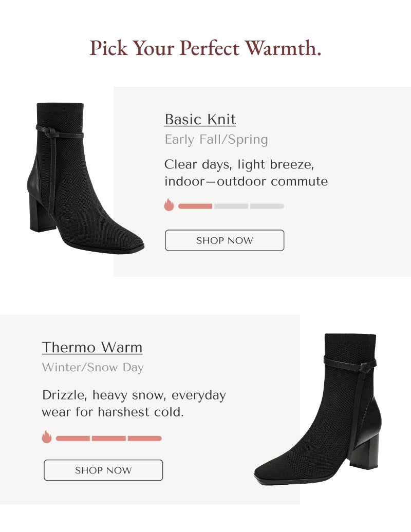Image resolution: width=411 pixels, height=532 pixels.
Task: Click the block heel of the Basic Knit boot
Action: click(x=40, y=213)
